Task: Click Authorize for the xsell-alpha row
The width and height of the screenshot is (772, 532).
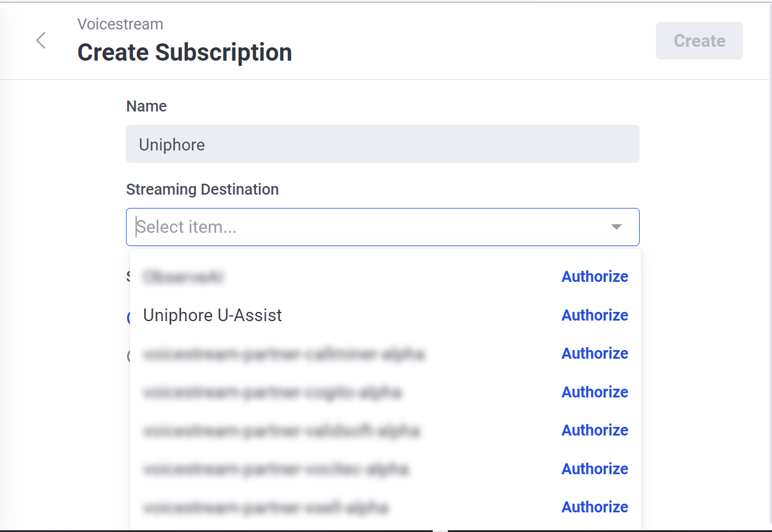Action: click(x=595, y=507)
